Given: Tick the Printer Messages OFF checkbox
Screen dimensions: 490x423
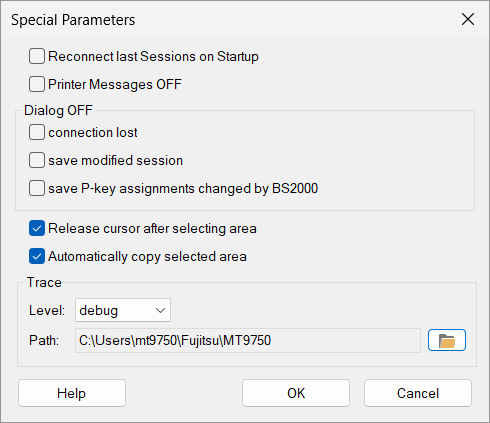Looking at the screenshot, I should pos(37,84).
